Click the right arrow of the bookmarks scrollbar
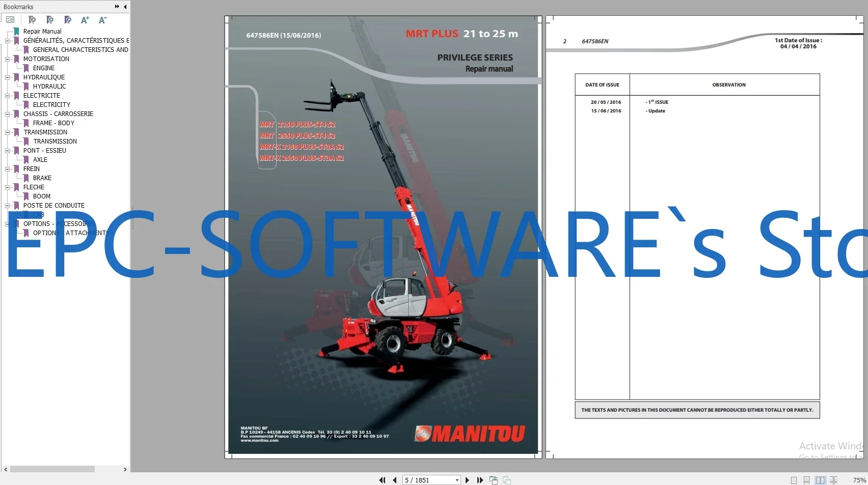The width and height of the screenshot is (868, 485). (125, 469)
